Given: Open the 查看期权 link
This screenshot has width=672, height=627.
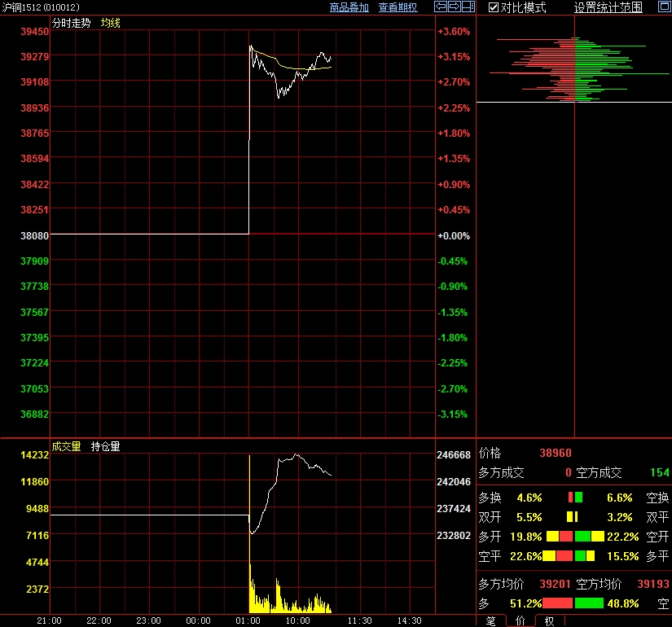Looking at the screenshot, I should [397, 7].
